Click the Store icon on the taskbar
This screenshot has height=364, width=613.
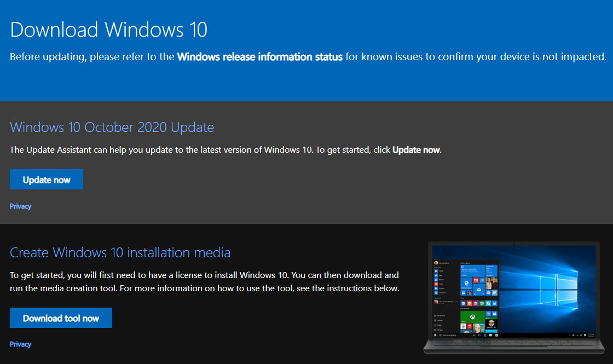coord(496,335)
